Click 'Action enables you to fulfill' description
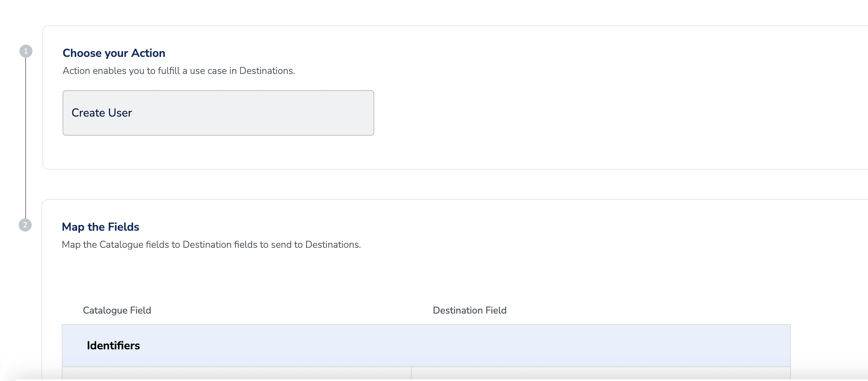This screenshot has height=381, width=868. pyautogui.click(x=179, y=71)
